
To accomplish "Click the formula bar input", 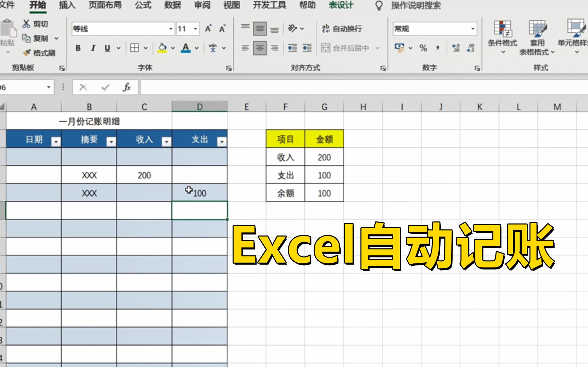I will pyautogui.click(x=364, y=88).
